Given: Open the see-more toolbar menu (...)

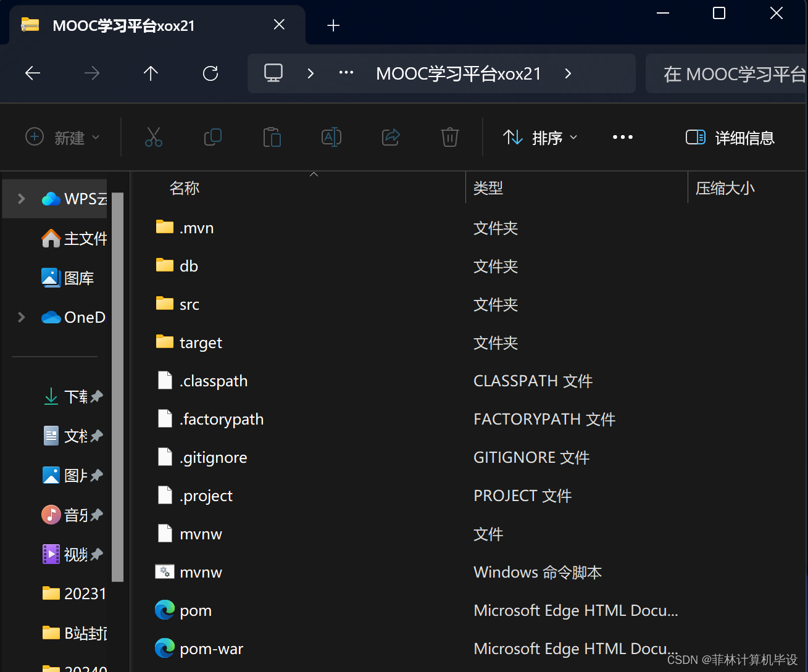Looking at the screenshot, I should (x=622, y=137).
